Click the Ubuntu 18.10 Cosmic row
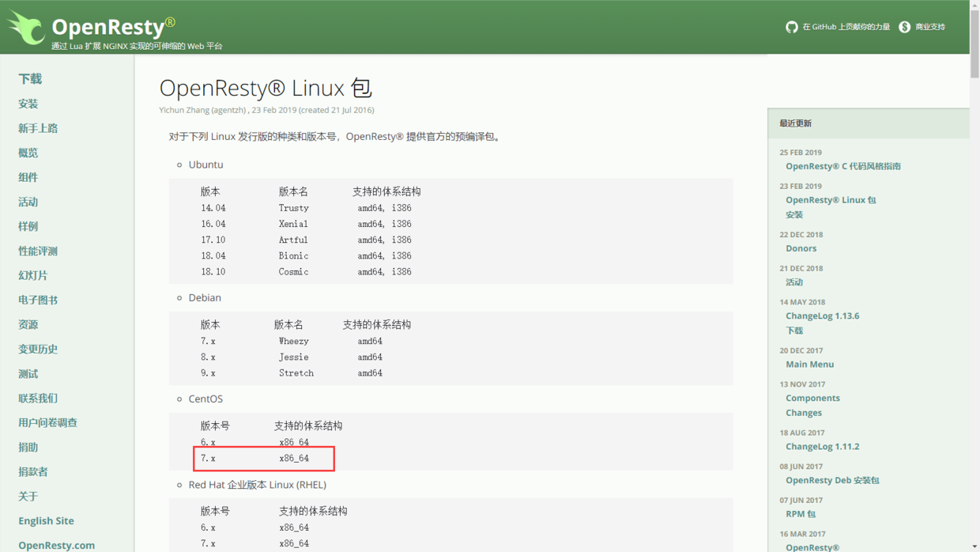 [306, 271]
